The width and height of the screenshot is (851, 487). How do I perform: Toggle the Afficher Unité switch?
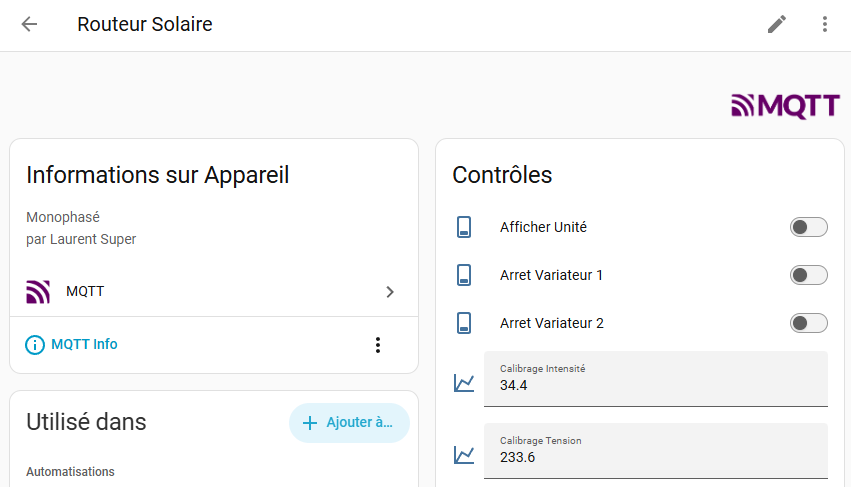(x=809, y=227)
